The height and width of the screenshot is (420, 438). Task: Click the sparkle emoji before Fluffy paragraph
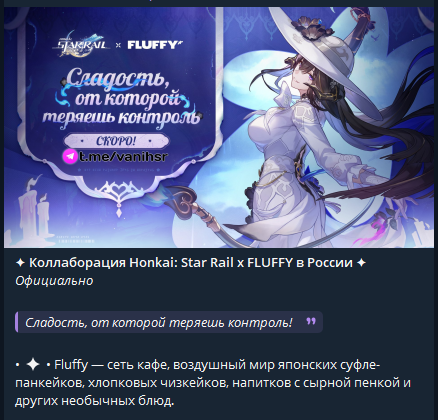coord(33,365)
